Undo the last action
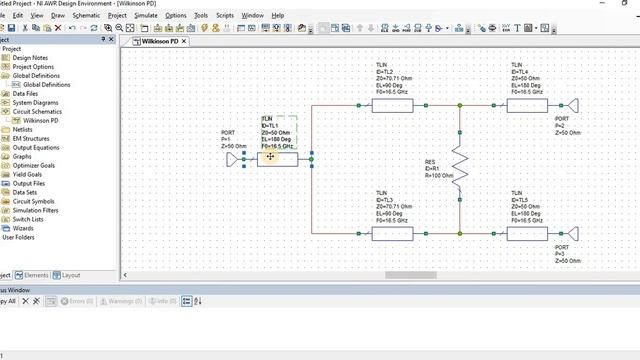 click(72, 28)
